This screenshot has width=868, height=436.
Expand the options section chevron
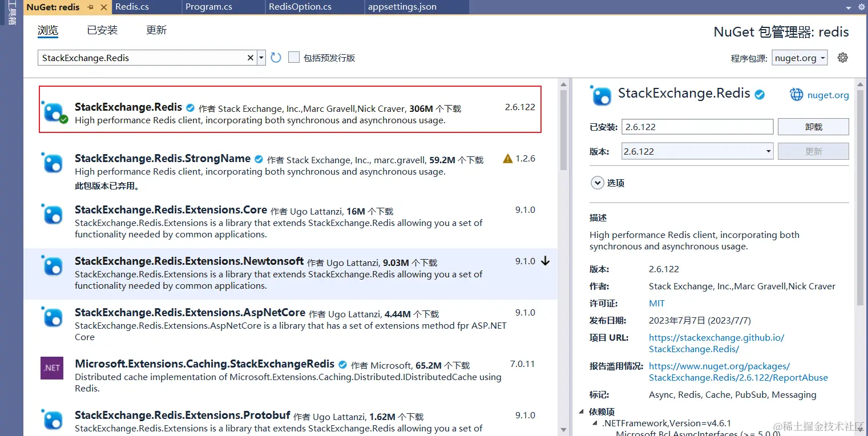coord(597,183)
